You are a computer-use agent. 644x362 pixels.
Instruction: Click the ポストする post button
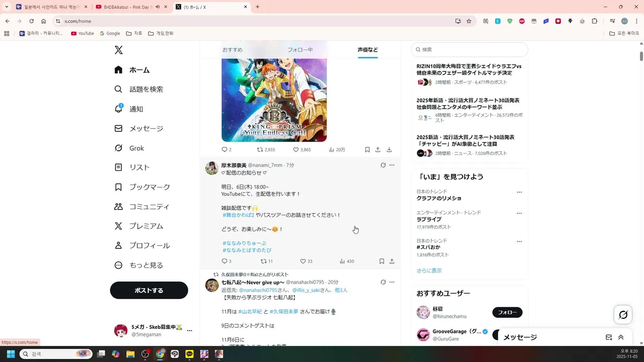(149, 290)
